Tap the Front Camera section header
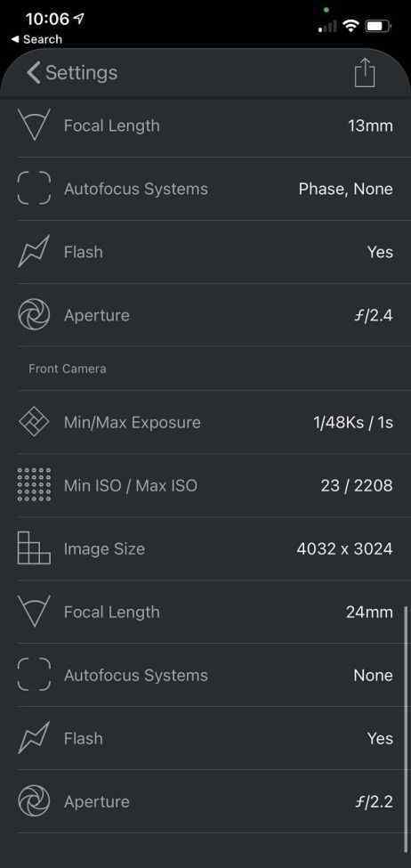 pyautogui.click(x=68, y=369)
